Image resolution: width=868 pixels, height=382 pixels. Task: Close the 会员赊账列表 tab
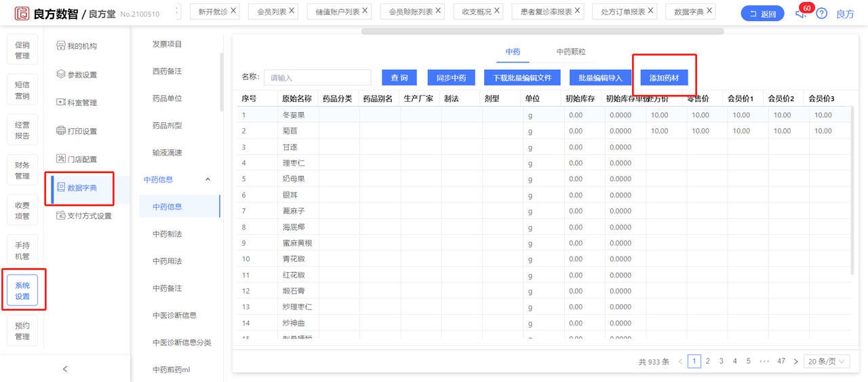point(438,11)
